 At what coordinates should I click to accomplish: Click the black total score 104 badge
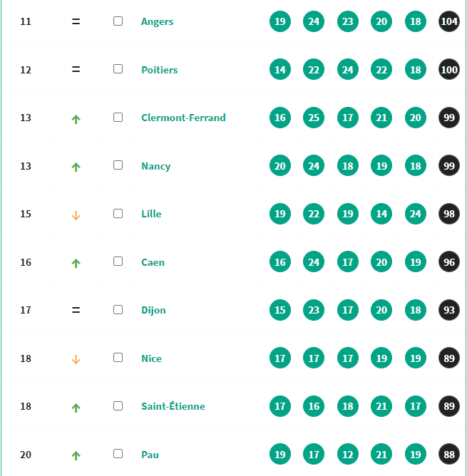click(x=449, y=22)
